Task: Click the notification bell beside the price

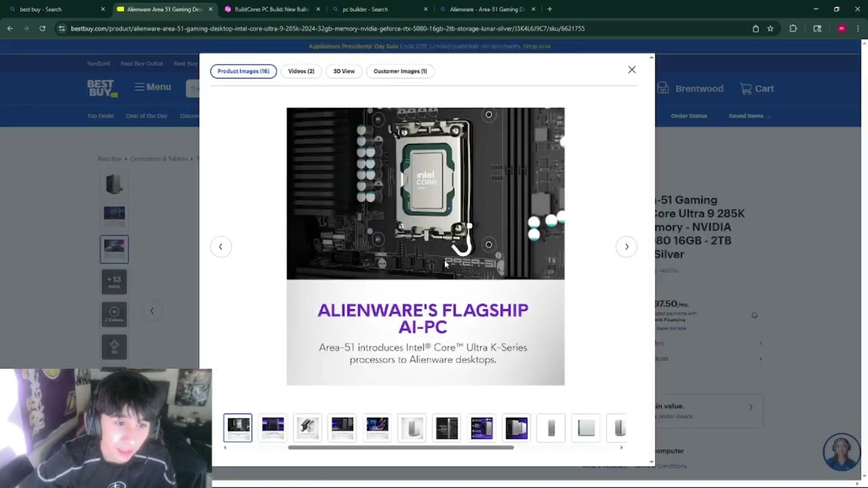Action: click(754, 315)
